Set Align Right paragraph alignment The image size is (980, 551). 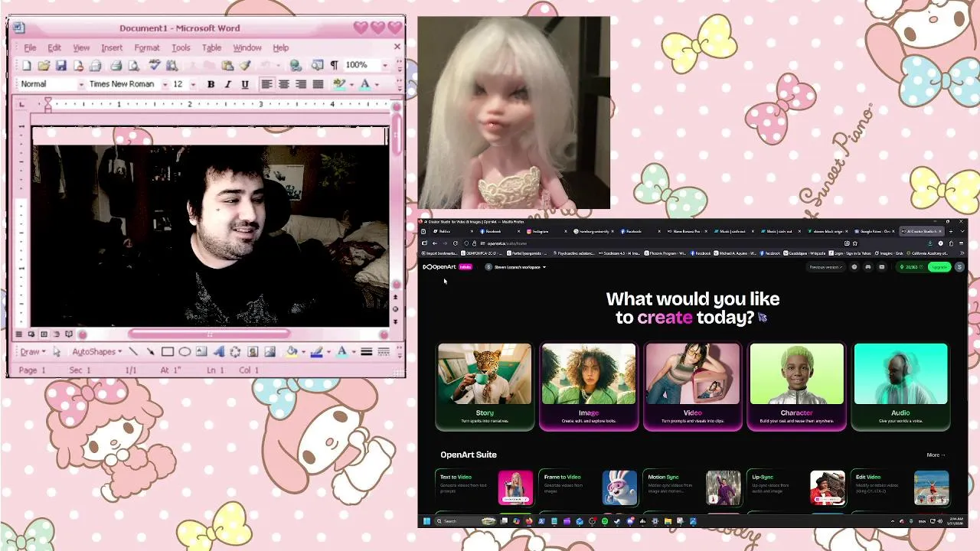[301, 84]
